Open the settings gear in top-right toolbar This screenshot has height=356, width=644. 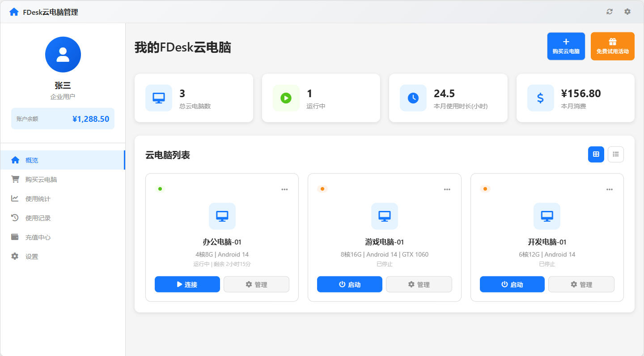point(627,12)
